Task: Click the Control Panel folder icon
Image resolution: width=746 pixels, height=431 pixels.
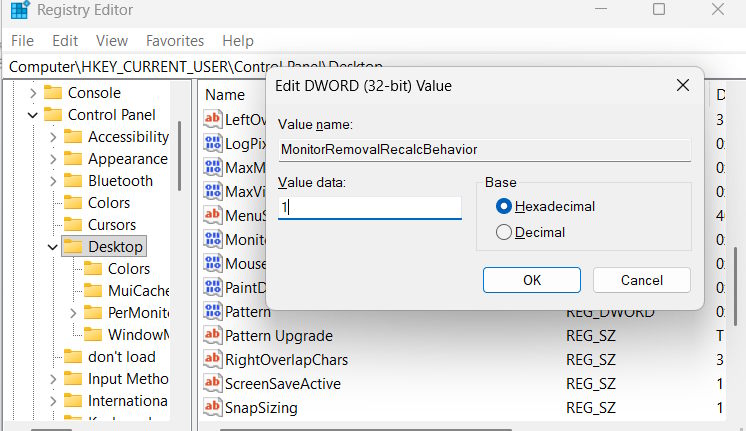Action: 53,115
